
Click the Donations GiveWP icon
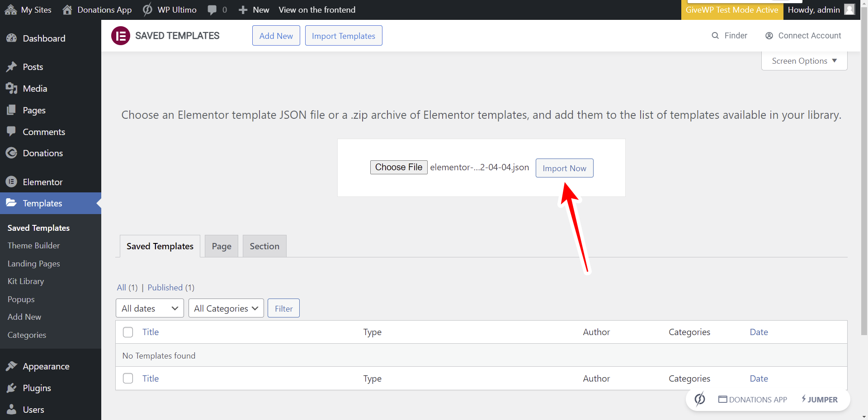pyautogui.click(x=11, y=153)
